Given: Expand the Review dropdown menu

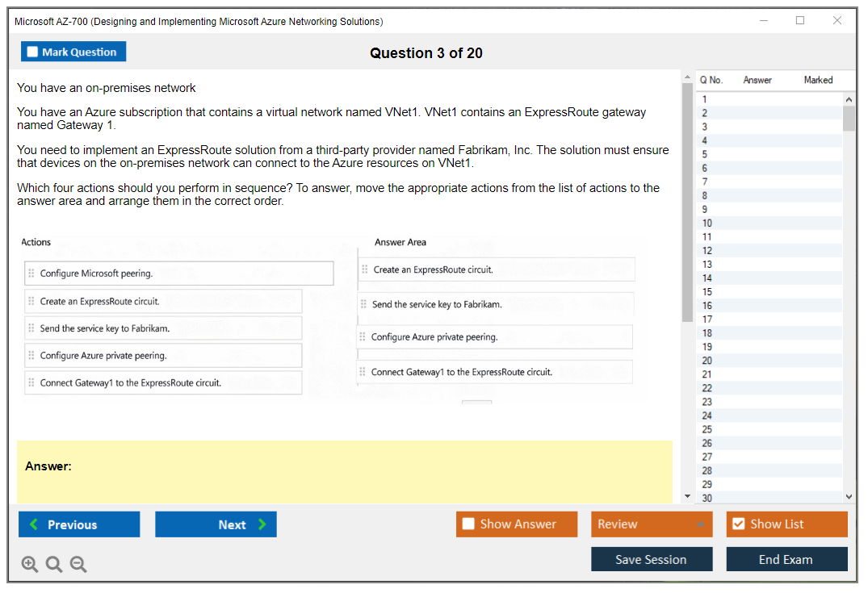Looking at the screenshot, I should click(700, 524).
